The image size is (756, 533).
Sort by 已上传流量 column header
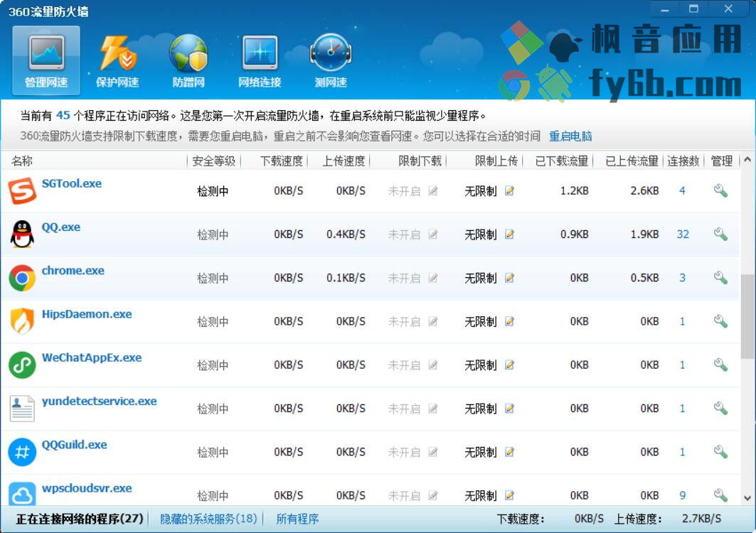click(x=632, y=161)
